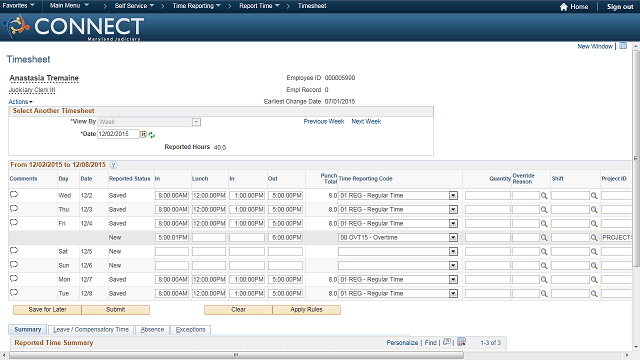
Task: Open comments bubble for Tue 12/8
Action: point(14,292)
